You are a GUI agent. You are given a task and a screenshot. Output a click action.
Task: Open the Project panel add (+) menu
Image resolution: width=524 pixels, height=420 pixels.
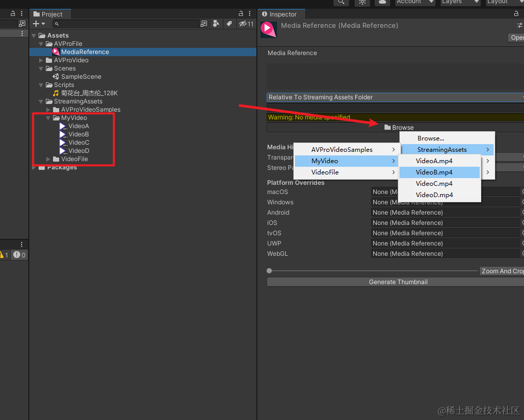(x=39, y=24)
